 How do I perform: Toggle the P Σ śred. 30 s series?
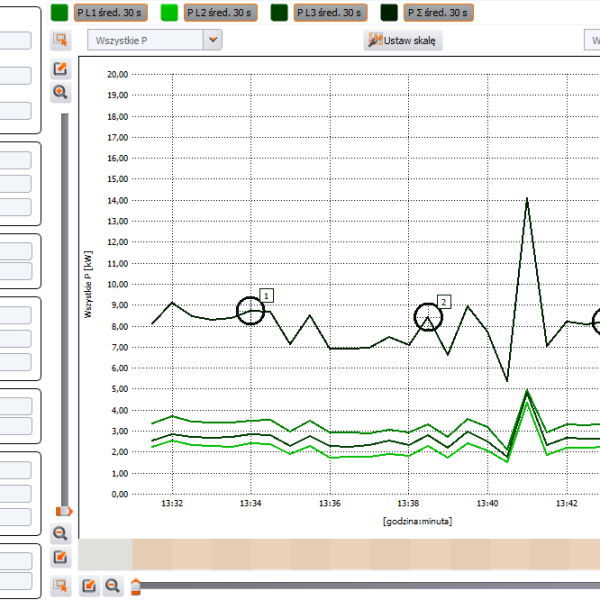[x=438, y=13]
